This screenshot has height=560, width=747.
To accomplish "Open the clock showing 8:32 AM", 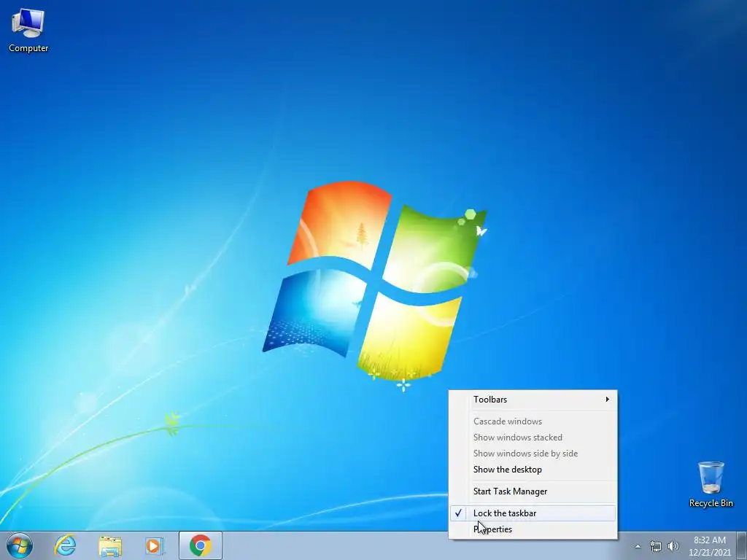I will (x=709, y=546).
